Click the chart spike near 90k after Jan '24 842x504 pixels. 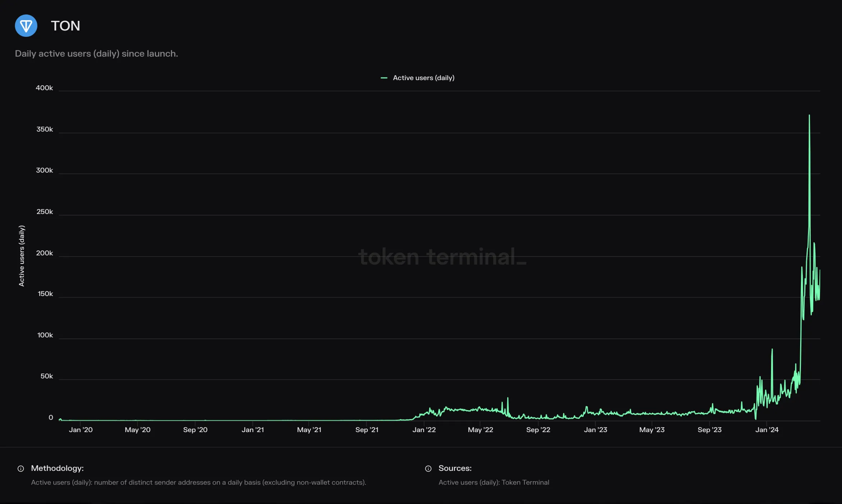[772, 349]
